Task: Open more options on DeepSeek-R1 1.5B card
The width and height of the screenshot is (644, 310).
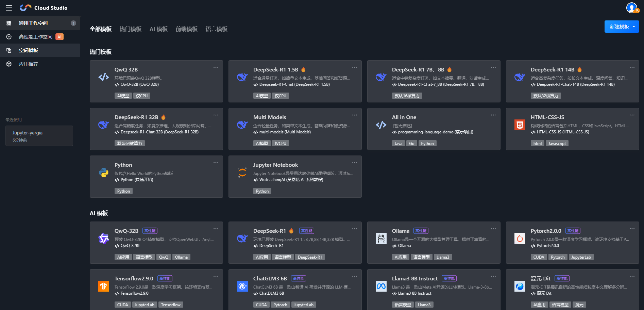Action: (x=355, y=67)
